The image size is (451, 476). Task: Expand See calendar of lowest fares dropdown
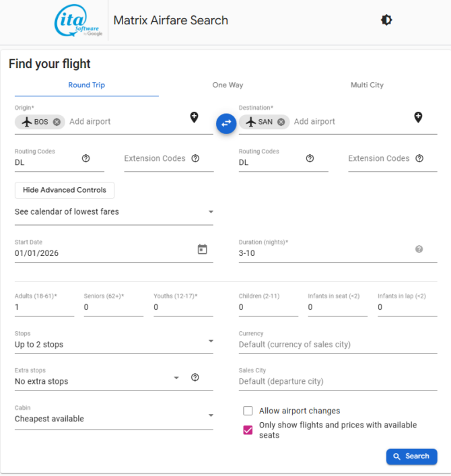click(113, 211)
